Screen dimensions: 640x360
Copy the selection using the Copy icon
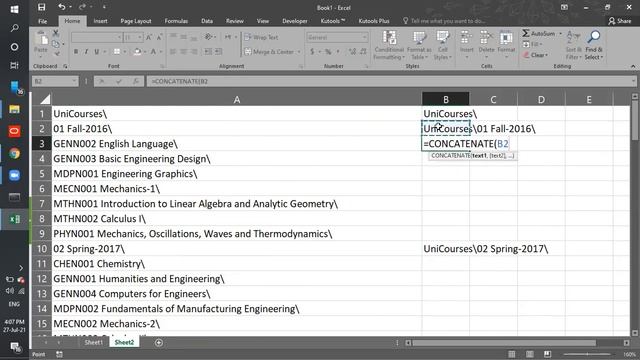[x=56, y=43]
